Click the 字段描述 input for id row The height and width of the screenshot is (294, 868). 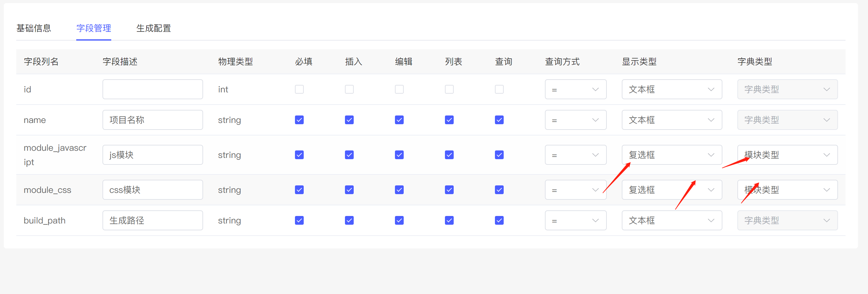(x=153, y=89)
